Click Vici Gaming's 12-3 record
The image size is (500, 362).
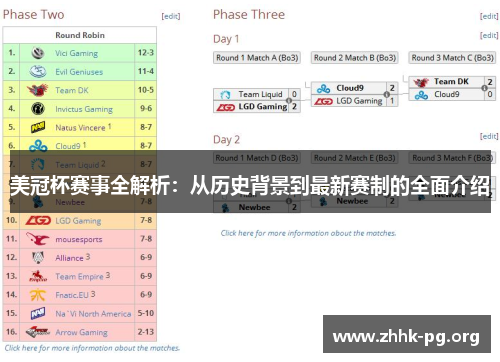[146, 53]
